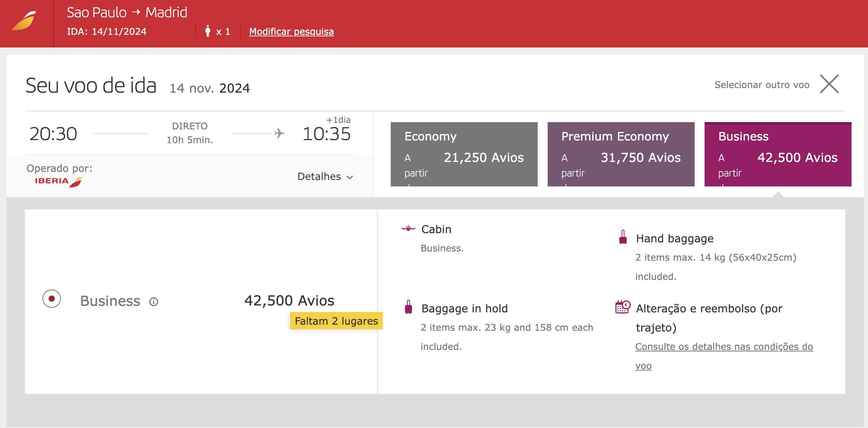Image resolution: width=868 pixels, height=428 pixels.
Task: Click the 10h 5min. duration text
Action: point(189,140)
